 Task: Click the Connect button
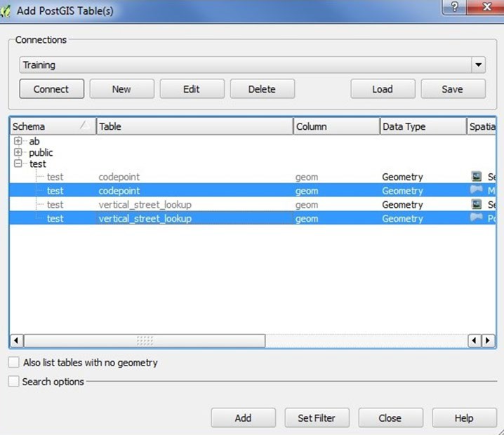click(51, 89)
